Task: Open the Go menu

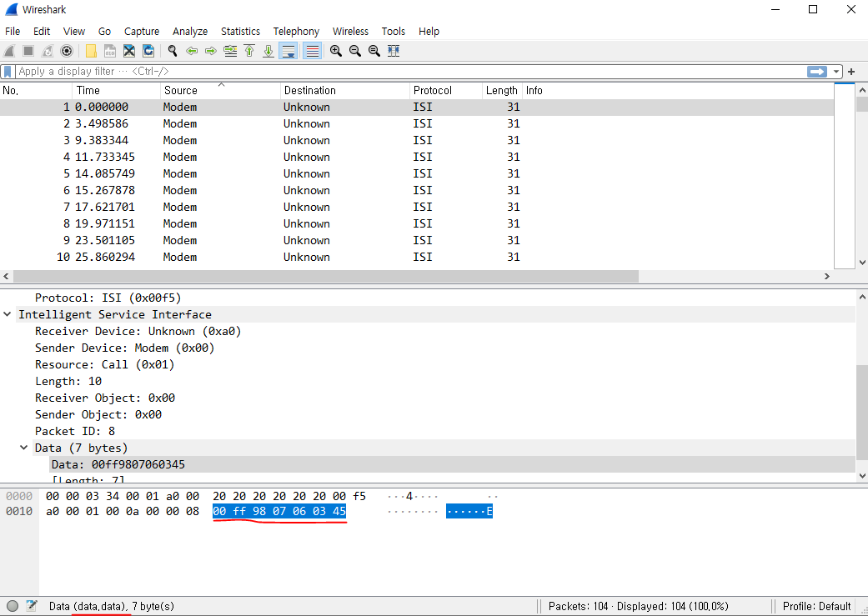Action: pyautogui.click(x=104, y=32)
